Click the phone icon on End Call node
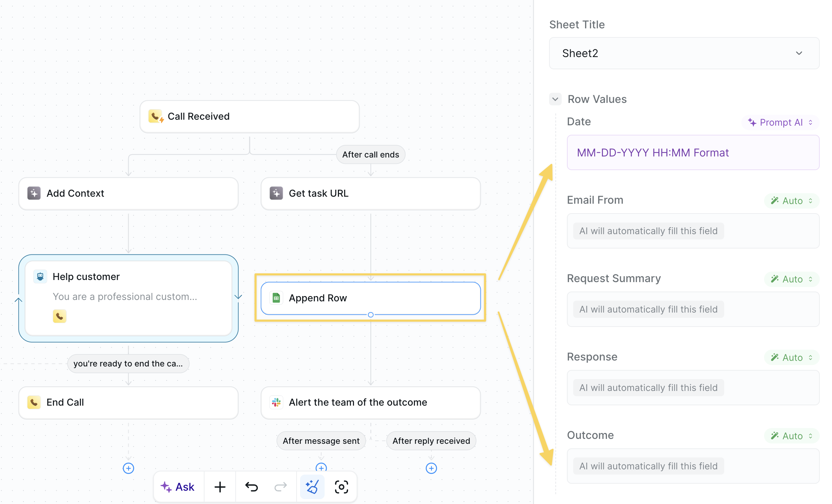 (34, 402)
